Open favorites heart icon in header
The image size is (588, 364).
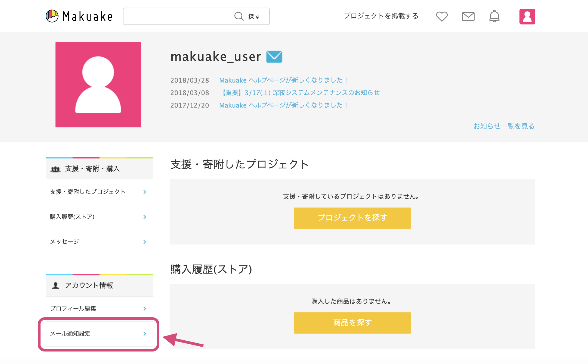click(x=442, y=16)
